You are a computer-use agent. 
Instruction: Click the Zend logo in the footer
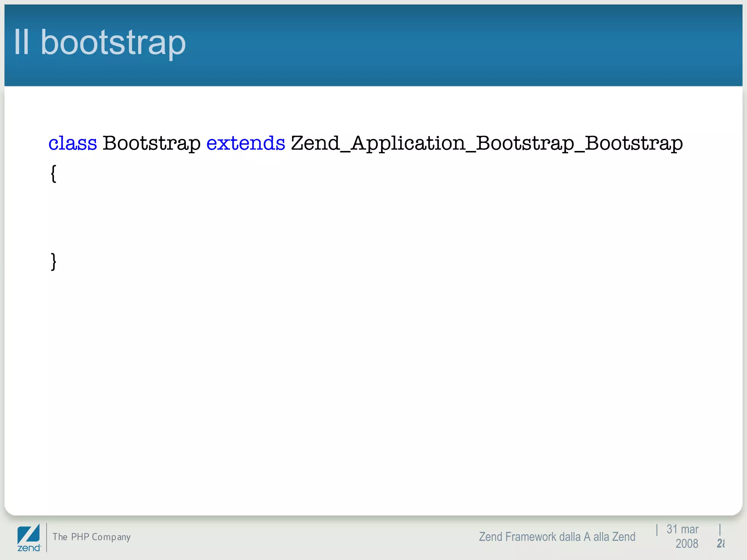pyautogui.click(x=29, y=538)
